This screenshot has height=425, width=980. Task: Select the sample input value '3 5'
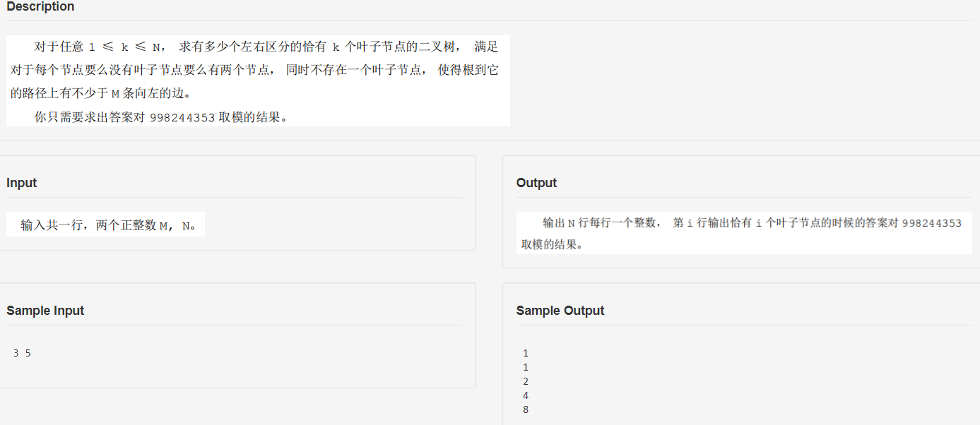[22, 353]
